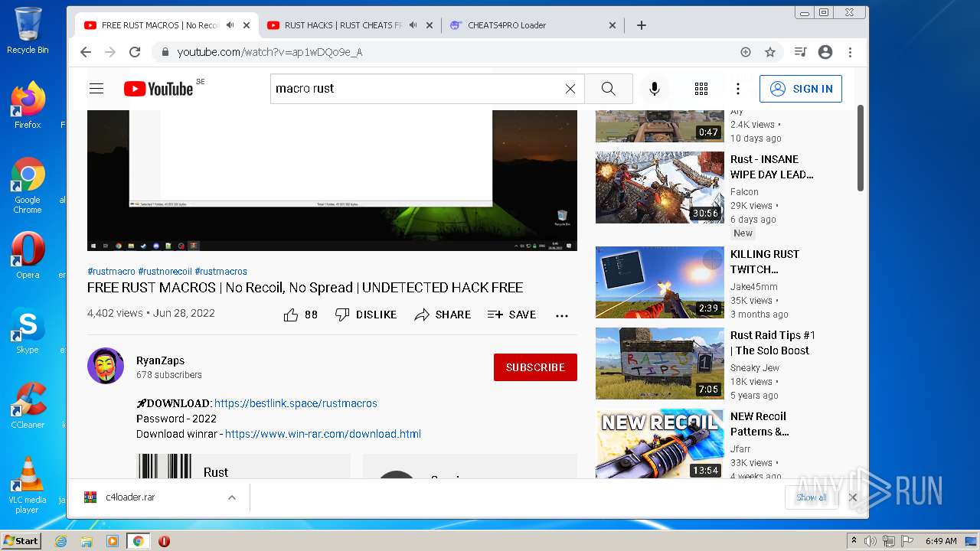Save video to playlist
Viewport: 980px width, 551px height.
click(x=511, y=315)
